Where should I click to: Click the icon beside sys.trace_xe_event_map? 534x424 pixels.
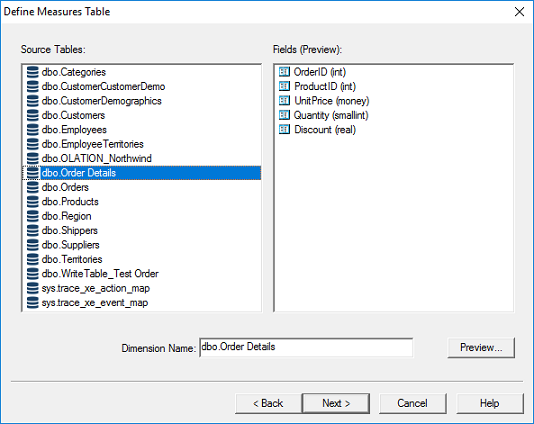[x=32, y=303]
